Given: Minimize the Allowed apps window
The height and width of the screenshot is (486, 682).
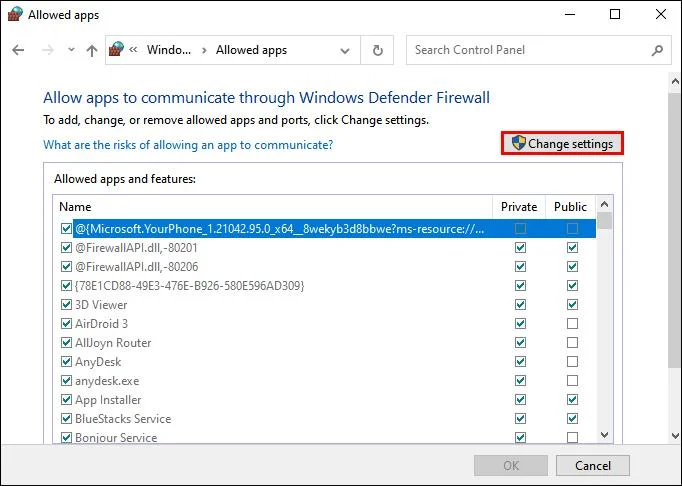Looking at the screenshot, I should click(570, 14).
